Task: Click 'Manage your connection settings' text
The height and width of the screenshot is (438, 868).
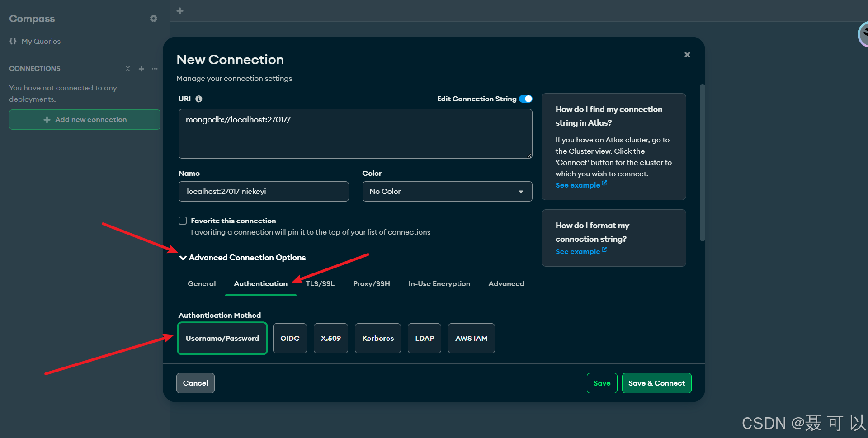Action: [x=234, y=79]
